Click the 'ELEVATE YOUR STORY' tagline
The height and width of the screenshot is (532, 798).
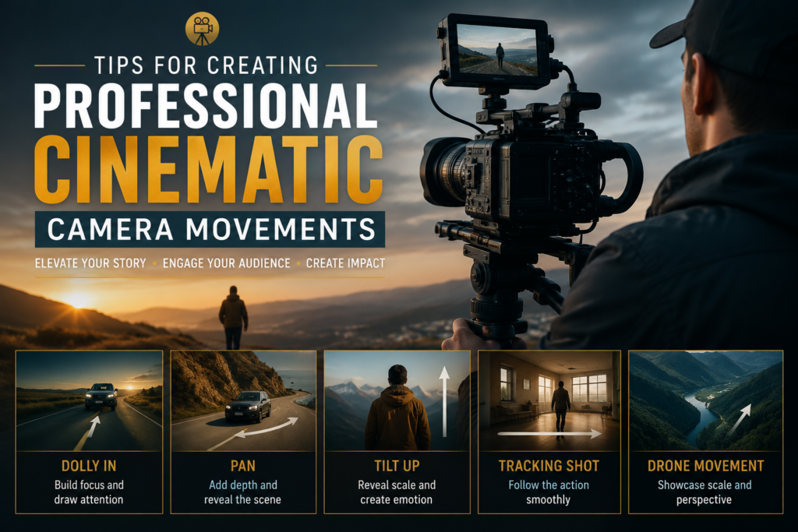coord(90,263)
